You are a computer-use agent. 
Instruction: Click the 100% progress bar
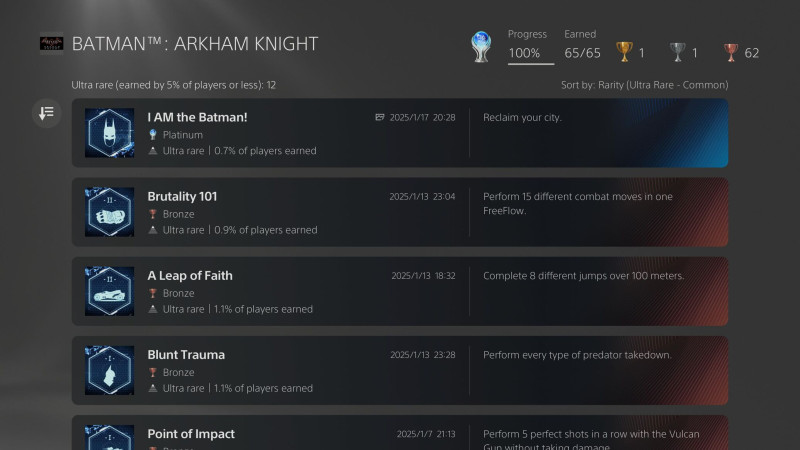(530, 63)
